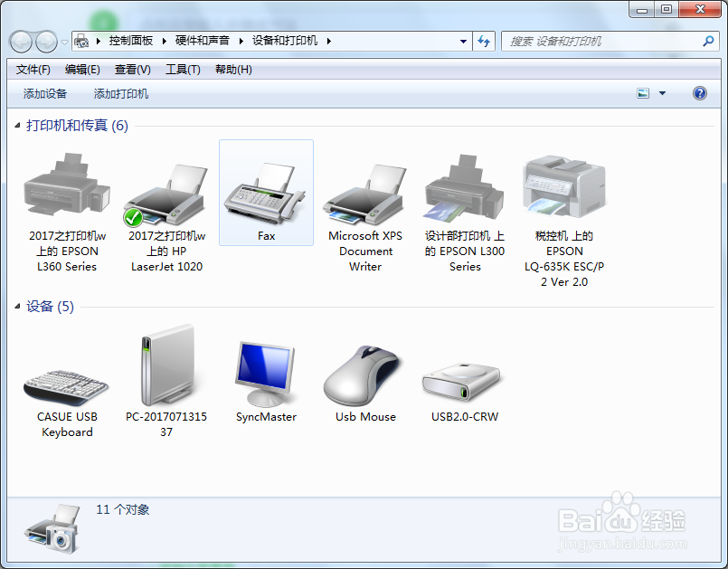Minimize the window

coord(642,9)
